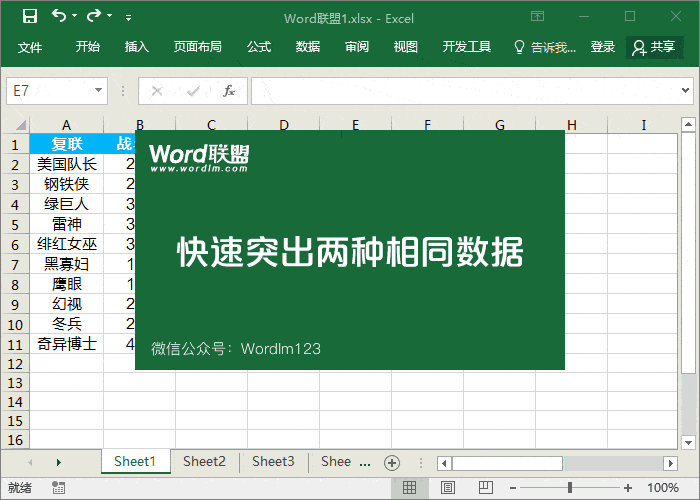Click the Save icon in title bar
Viewport: 700px width, 500px height.
(x=30, y=16)
